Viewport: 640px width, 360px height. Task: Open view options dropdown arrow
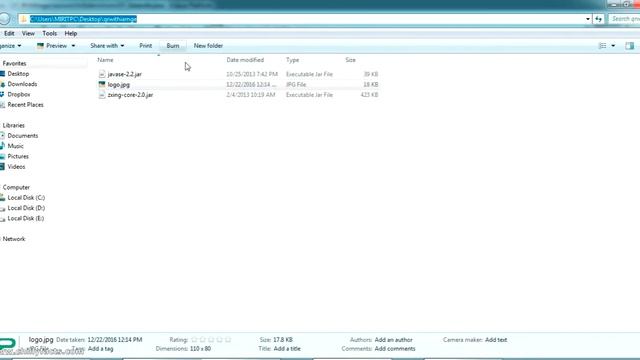coord(613,46)
